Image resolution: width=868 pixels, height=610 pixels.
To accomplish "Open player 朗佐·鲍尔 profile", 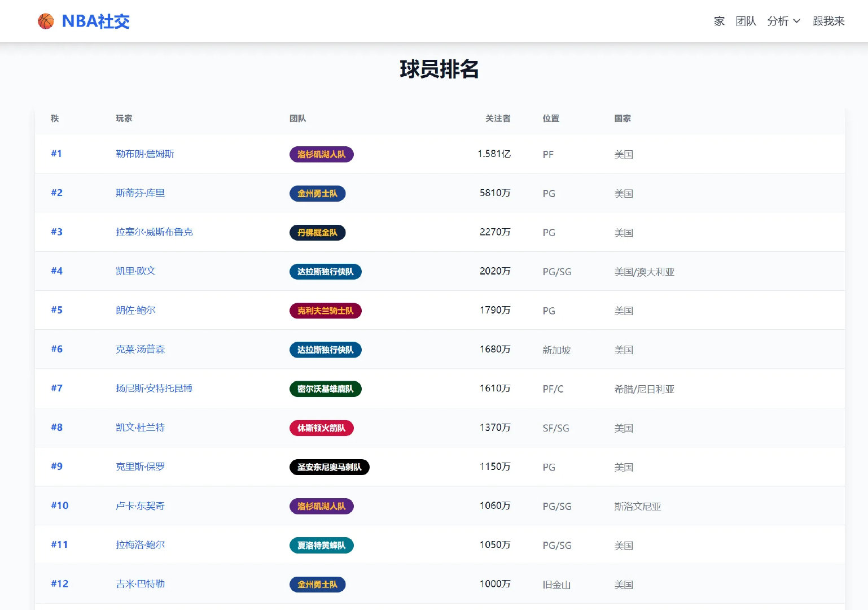I will (x=135, y=310).
